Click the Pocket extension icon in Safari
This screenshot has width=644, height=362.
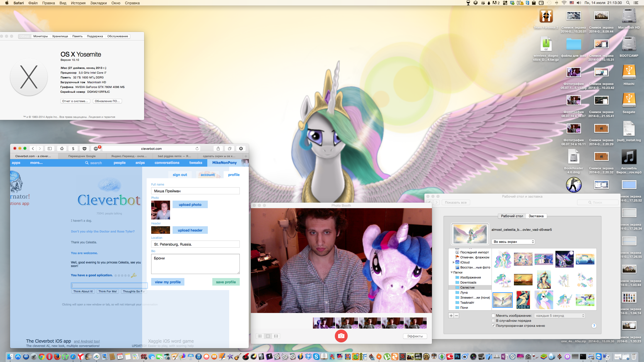click(85, 149)
